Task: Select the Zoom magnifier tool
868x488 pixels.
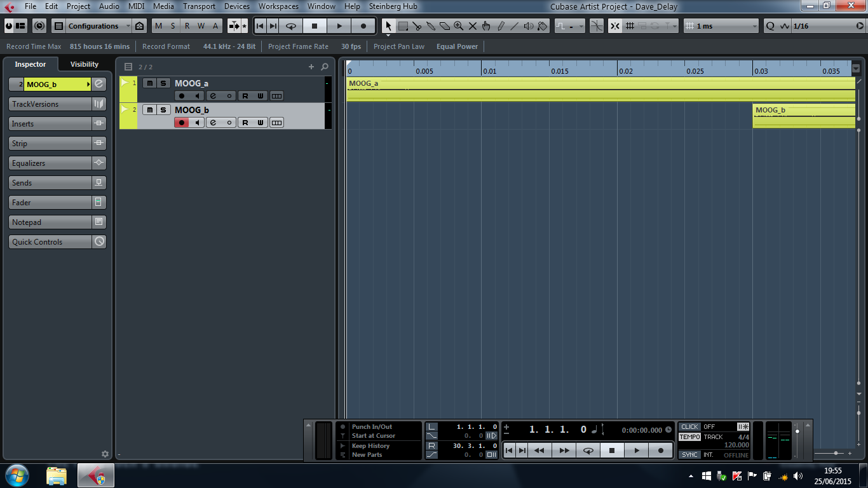Action: 458,26
